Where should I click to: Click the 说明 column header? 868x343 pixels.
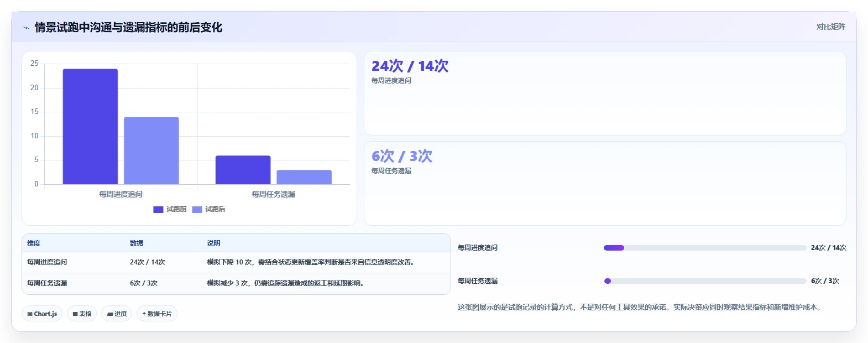(213, 243)
